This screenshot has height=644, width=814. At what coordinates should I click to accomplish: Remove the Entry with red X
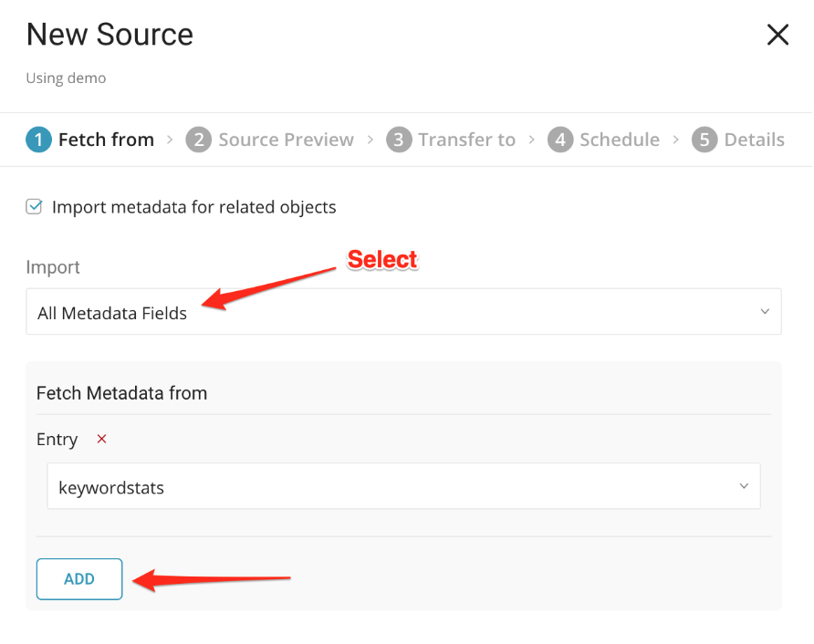102,439
